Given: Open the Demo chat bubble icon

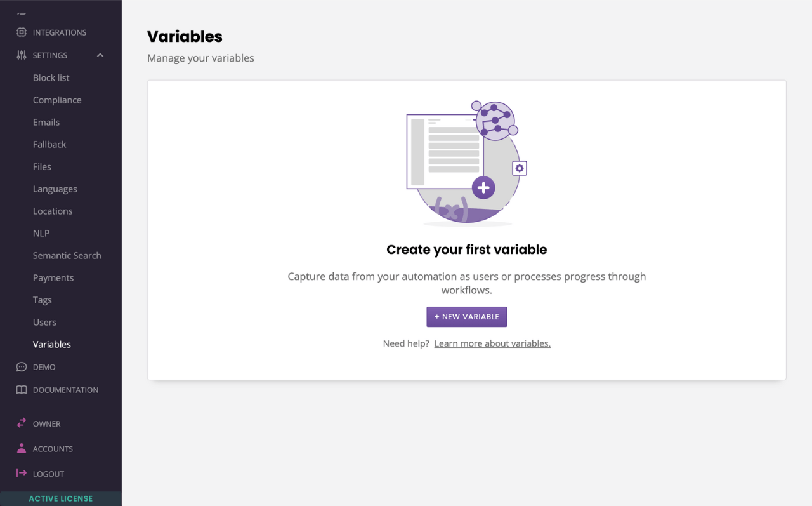Looking at the screenshot, I should (20, 366).
